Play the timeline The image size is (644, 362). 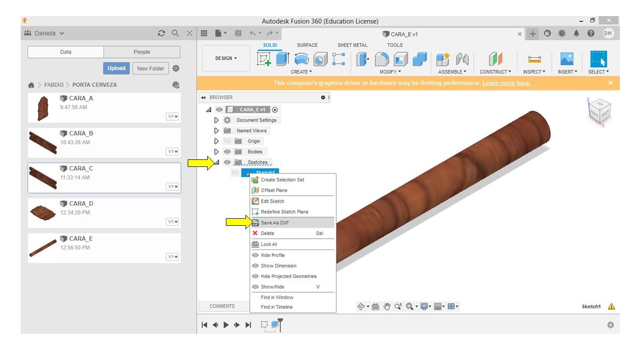point(226,325)
